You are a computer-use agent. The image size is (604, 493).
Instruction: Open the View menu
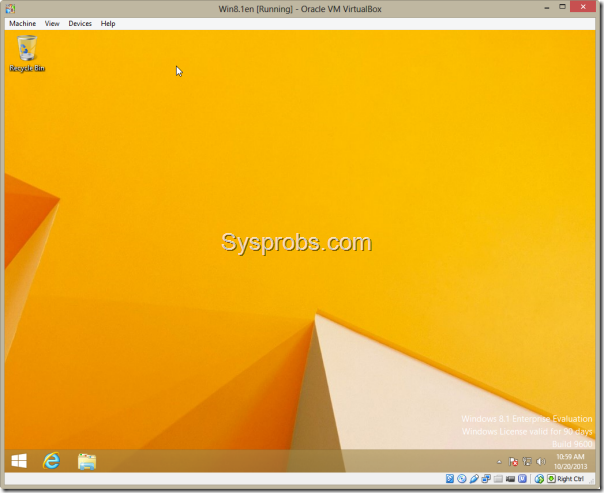[x=52, y=23]
